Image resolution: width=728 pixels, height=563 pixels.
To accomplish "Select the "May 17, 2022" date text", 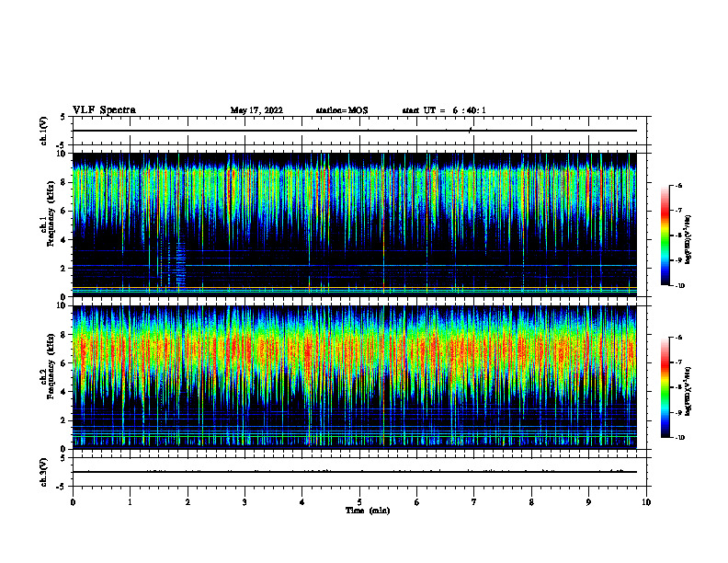I will click(x=256, y=110).
